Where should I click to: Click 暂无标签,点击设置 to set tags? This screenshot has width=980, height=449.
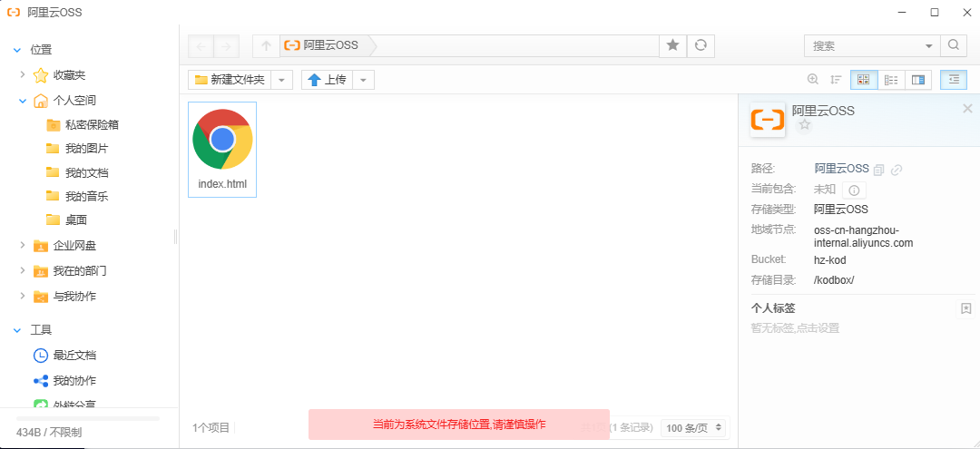click(x=795, y=327)
